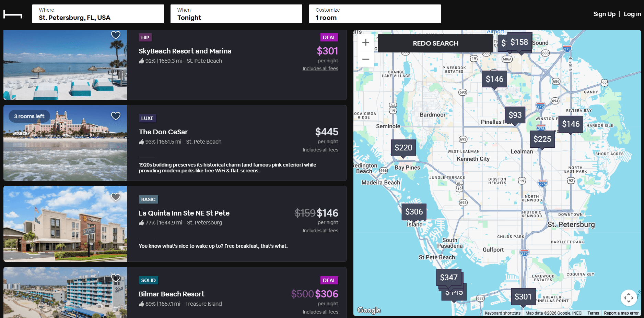The image size is (644, 318).
Task: Click Report a map error link
Action: 621,313
